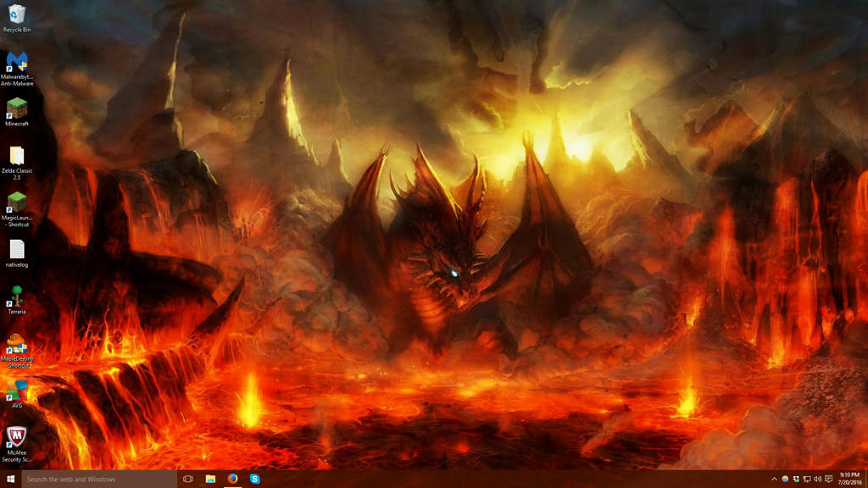Viewport: 868px width, 488px height.
Task: Open Skype from the taskbar
Action: coord(254,480)
